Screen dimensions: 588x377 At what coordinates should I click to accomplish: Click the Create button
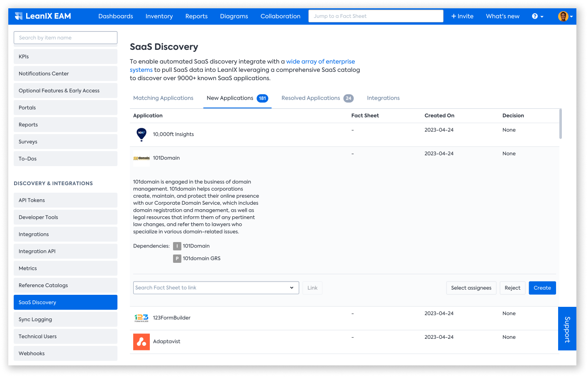coord(542,288)
